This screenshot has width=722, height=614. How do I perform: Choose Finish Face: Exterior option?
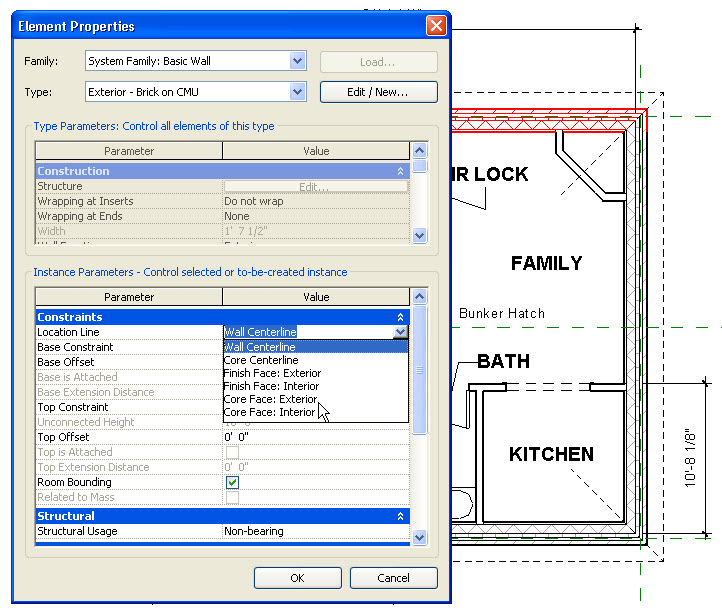315,373
